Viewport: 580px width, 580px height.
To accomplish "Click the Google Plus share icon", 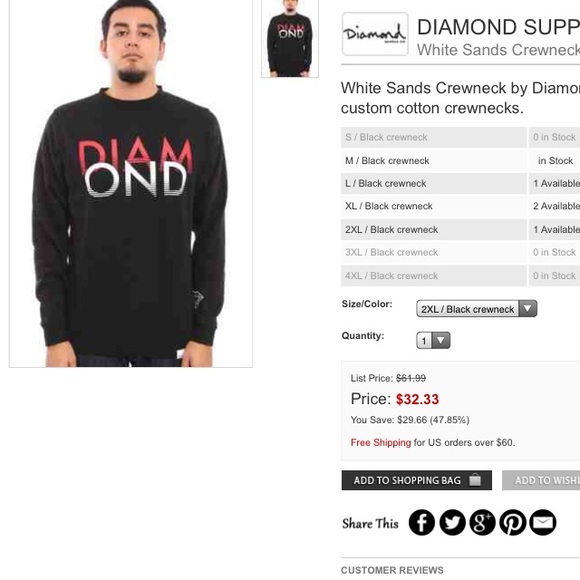I will click(x=482, y=522).
